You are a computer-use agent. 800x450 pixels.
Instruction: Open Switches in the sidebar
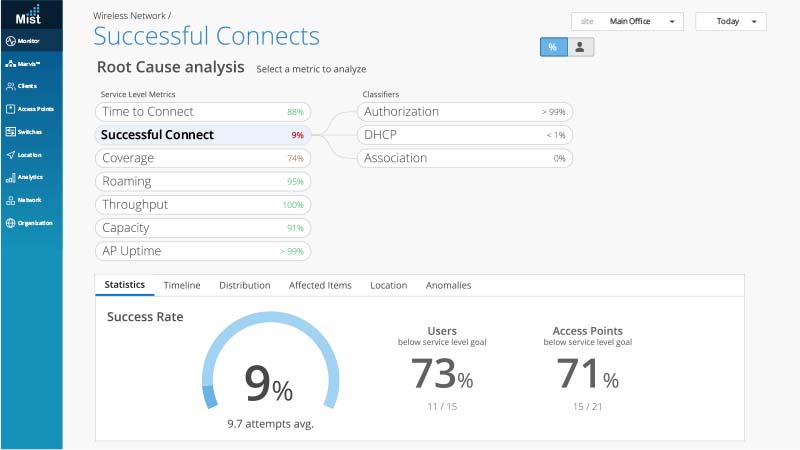(11, 132)
